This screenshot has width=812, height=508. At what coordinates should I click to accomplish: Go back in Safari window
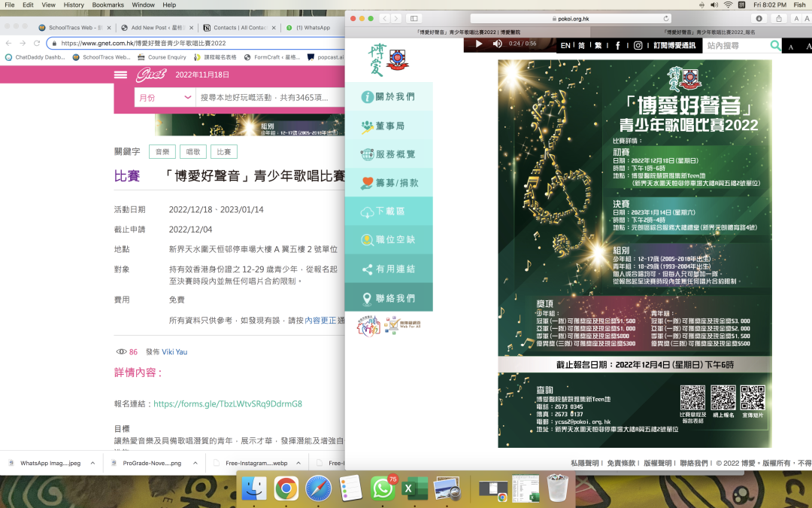click(385, 19)
